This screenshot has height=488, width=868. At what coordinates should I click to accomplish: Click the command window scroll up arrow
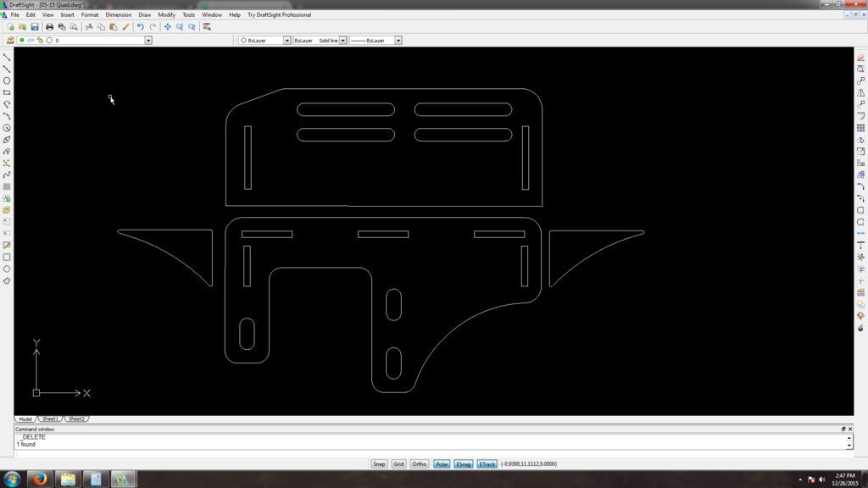pos(849,437)
